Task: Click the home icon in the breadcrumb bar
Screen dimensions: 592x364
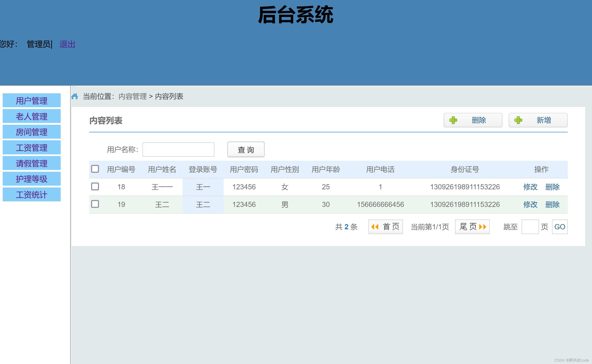Action: coord(75,96)
